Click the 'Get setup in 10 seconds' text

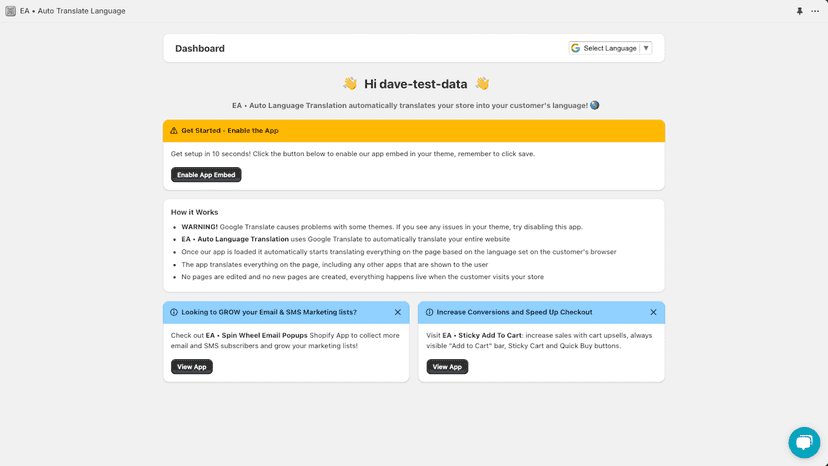click(x=353, y=154)
